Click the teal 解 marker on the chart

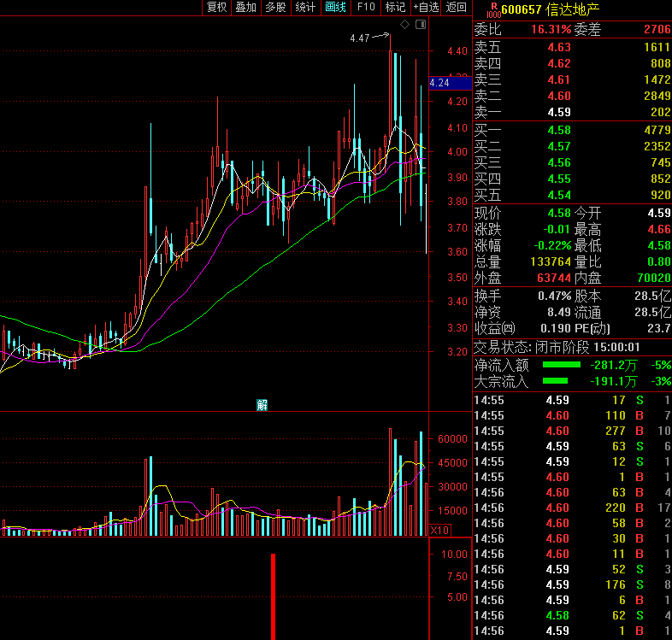pyautogui.click(x=262, y=405)
